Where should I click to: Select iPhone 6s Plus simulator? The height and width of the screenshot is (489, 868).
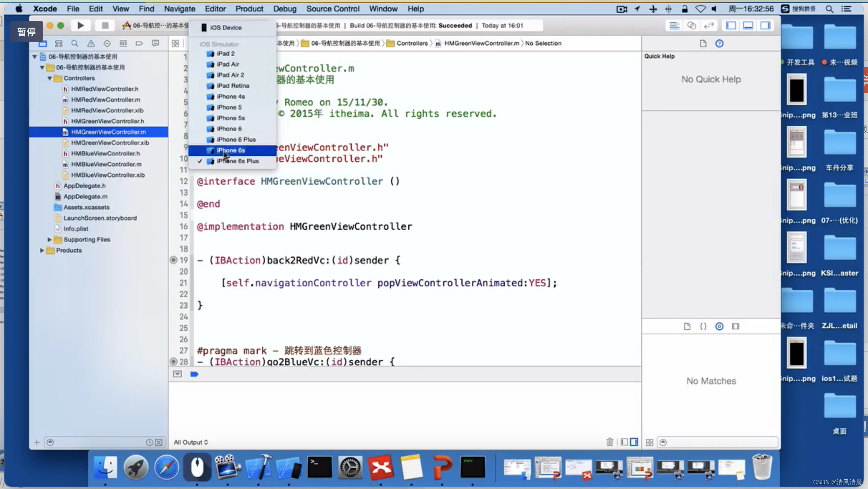(232, 161)
